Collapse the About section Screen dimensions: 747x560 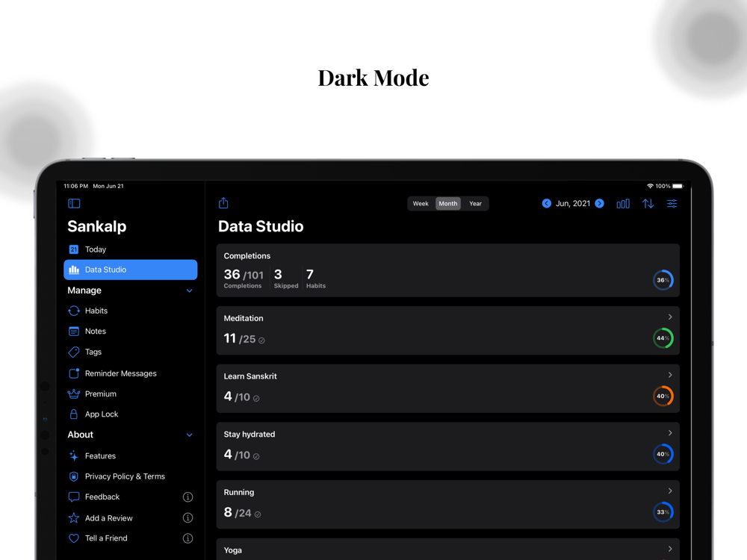coord(190,435)
